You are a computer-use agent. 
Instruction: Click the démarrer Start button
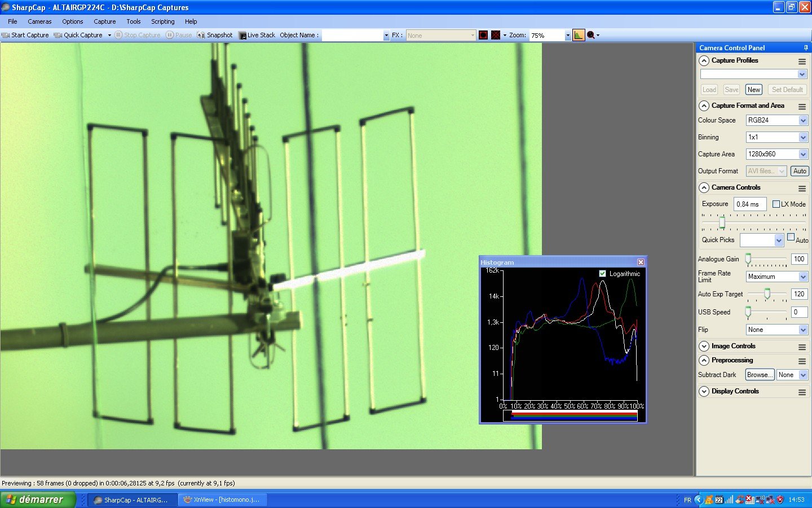(37, 500)
